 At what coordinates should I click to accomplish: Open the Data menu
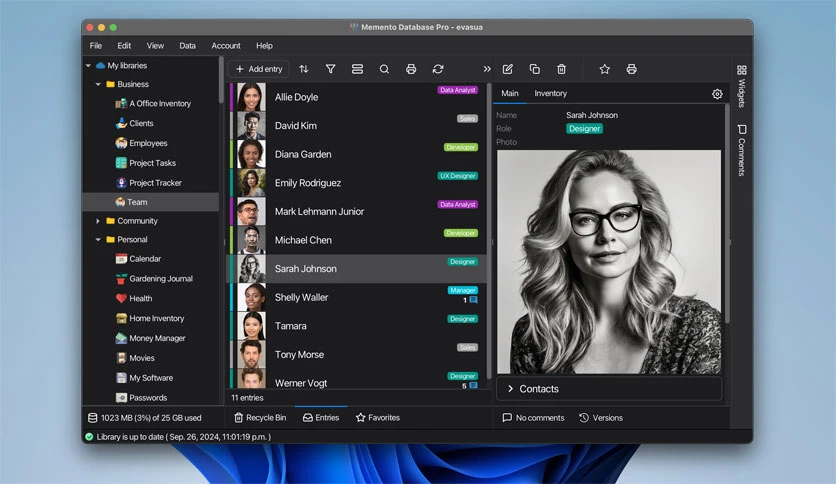point(187,46)
